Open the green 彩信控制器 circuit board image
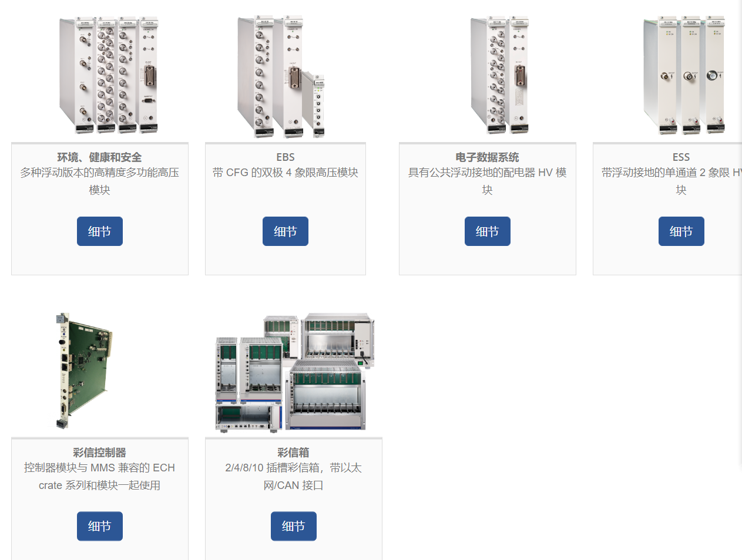This screenshot has height=560, width=742. pos(84,370)
